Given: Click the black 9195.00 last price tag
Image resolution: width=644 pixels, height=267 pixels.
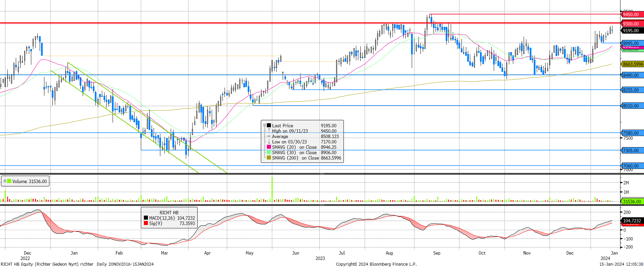Looking at the screenshot, I should [x=632, y=31].
